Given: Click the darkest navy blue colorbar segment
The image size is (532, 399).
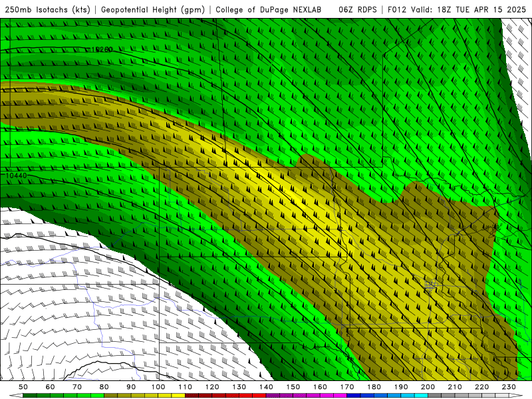Looking at the screenshot, I should click(x=354, y=396).
